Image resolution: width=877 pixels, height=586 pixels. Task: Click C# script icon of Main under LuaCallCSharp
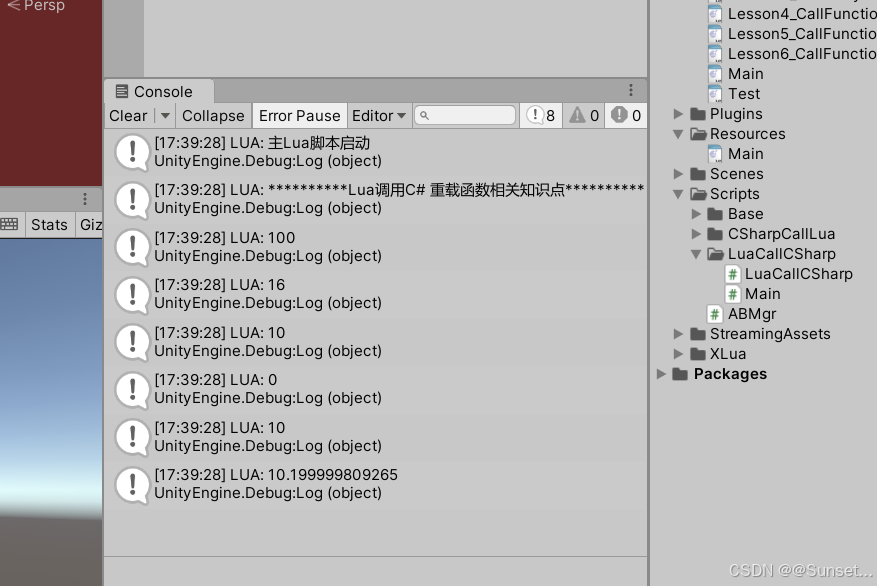[733, 294]
